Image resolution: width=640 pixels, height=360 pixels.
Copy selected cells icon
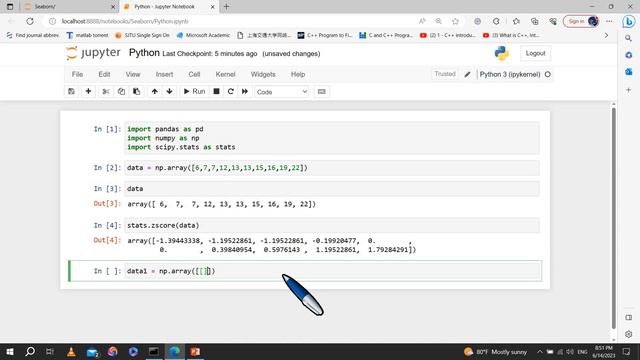click(x=121, y=91)
